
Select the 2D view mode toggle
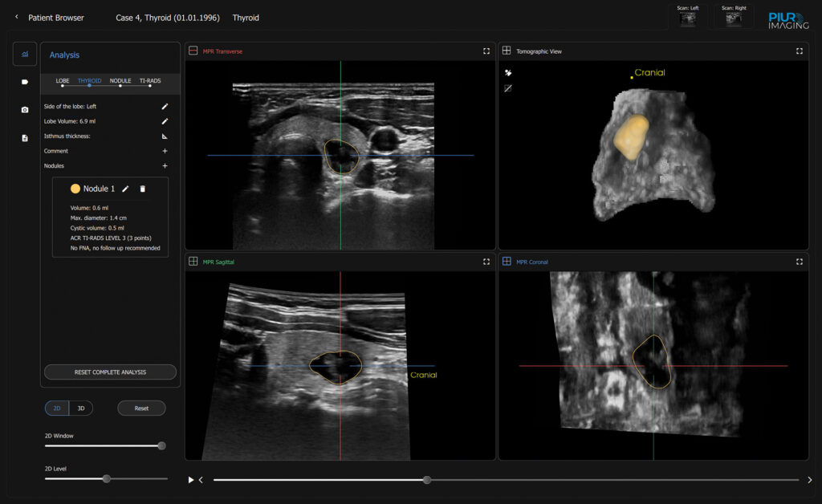coord(57,408)
